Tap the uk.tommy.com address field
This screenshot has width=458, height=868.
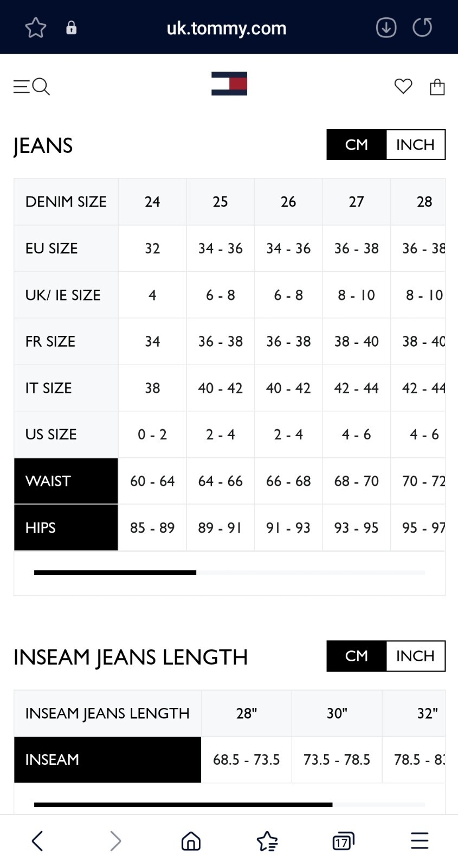[x=227, y=28]
